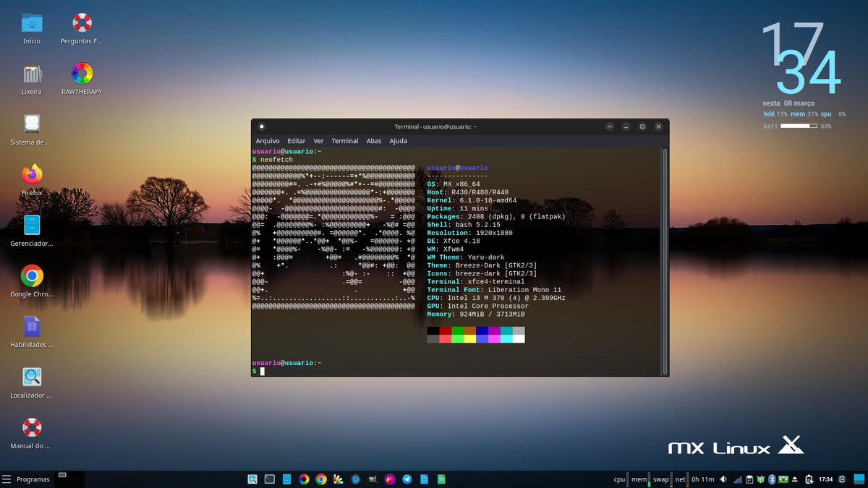The image size is (868, 488).
Task: Click the "Terminal: xfce4-terminal" line
Action: 476,282
